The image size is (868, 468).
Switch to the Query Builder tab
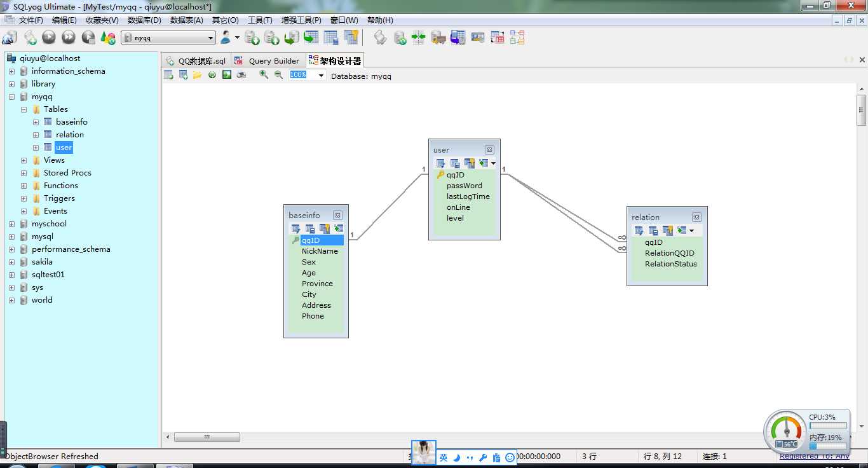[267, 61]
